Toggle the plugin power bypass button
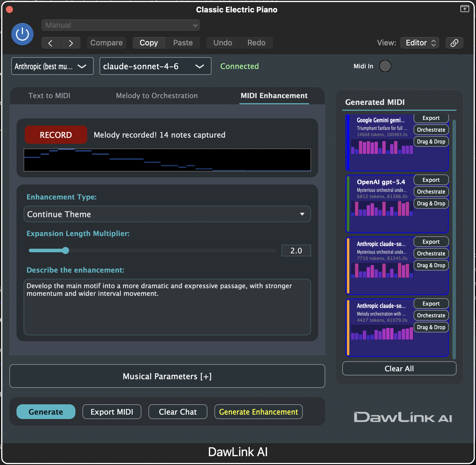 pos(22,34)
